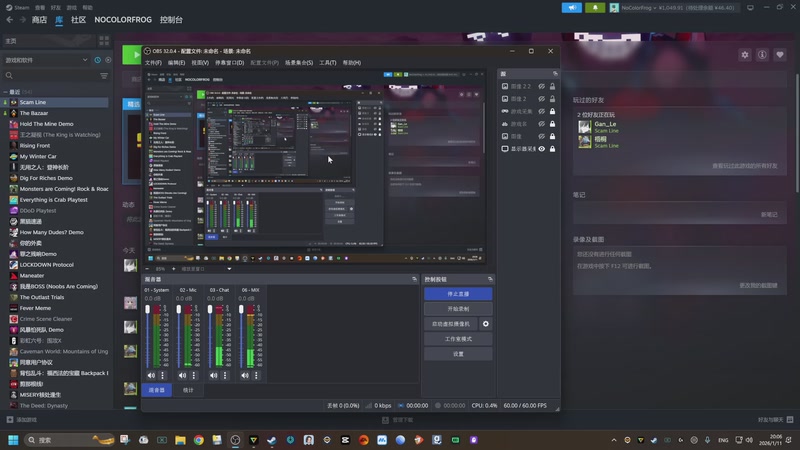Hide the 显示器采集 source
This screenshot has width=800, height=450.
pos(541,149)
